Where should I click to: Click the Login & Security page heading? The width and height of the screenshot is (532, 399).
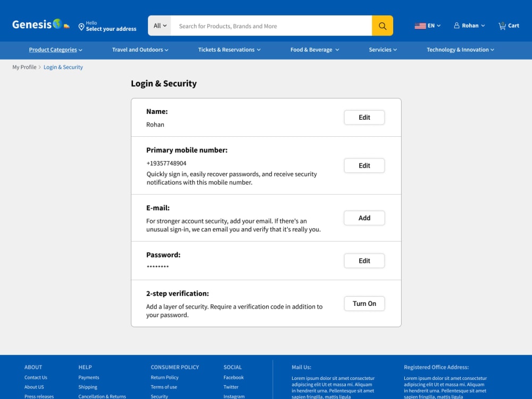click(164, 84)
